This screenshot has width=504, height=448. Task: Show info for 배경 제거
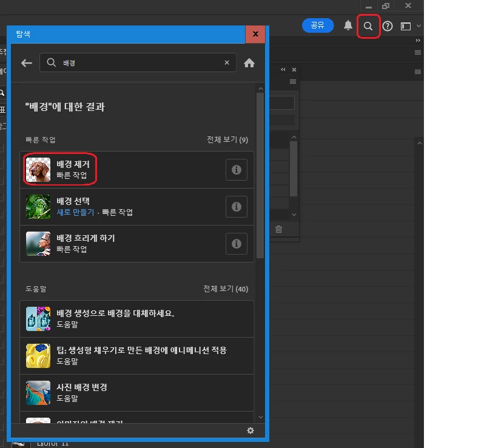[237, 170]
